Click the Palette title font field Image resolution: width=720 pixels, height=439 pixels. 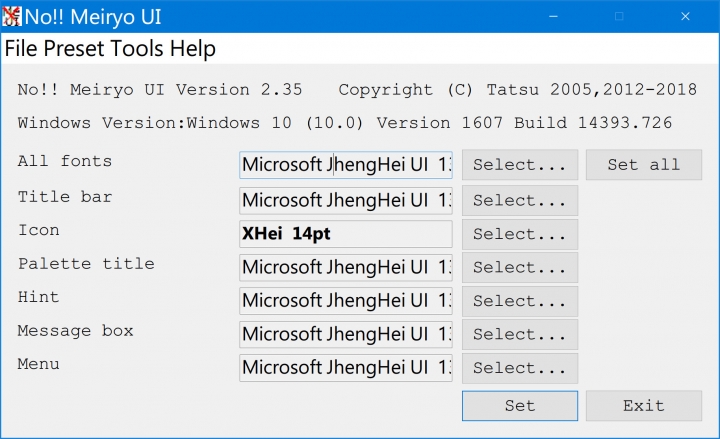point(346,267)
